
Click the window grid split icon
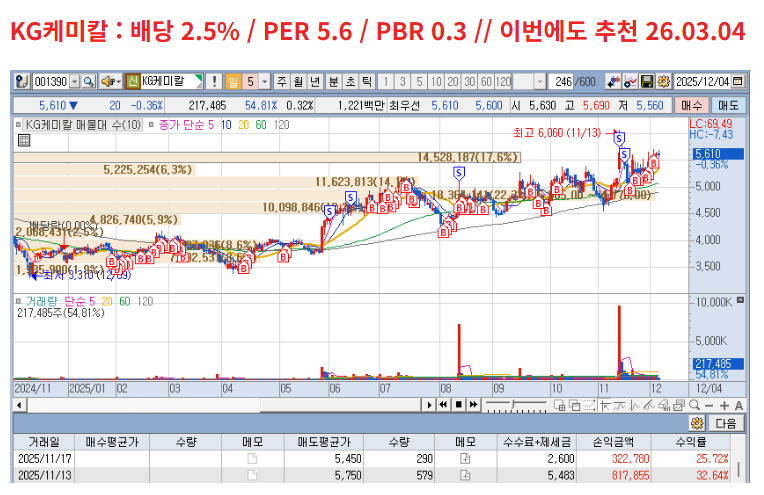[x=560, y=405]
